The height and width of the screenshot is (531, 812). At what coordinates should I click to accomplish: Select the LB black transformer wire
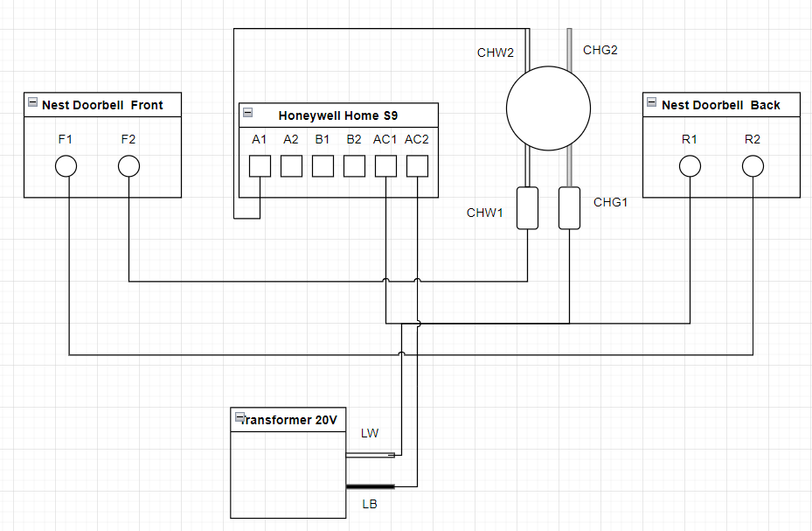[371, 486]
